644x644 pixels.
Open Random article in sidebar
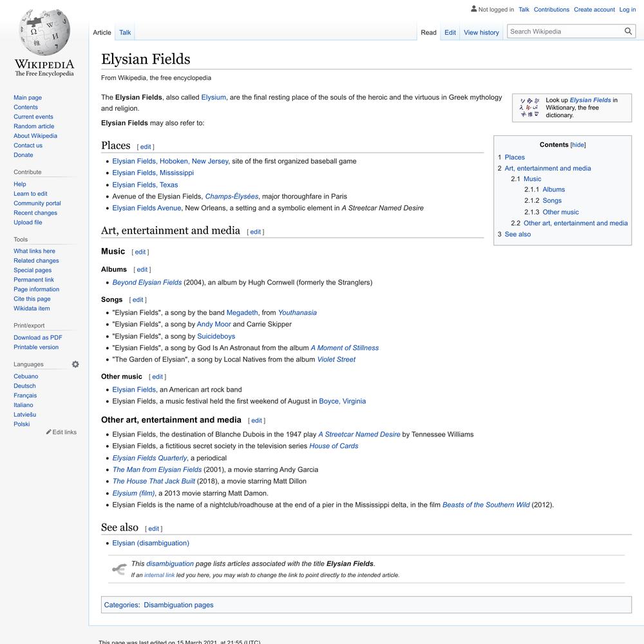[x=33, y=126]
